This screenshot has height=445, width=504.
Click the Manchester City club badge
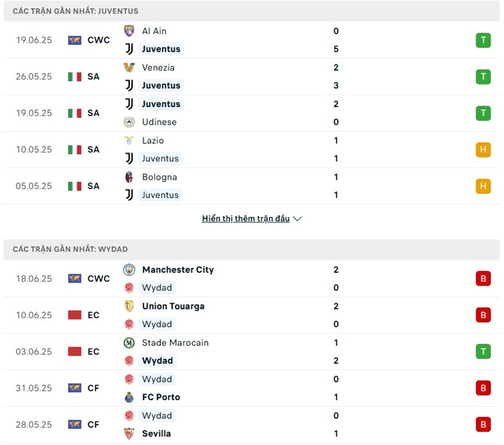click(x=129, y=269)
